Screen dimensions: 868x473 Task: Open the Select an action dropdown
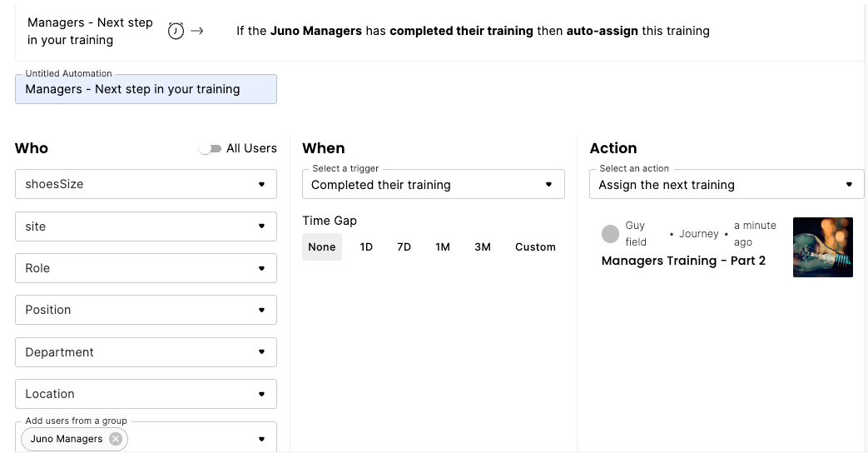coord(727,184)
